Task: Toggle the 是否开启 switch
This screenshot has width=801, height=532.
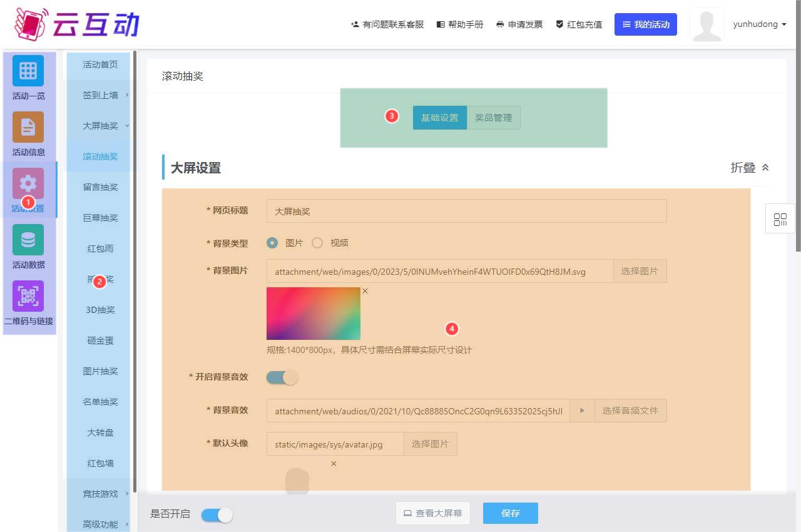Action: pyautogui.click(x=217, y=514)
